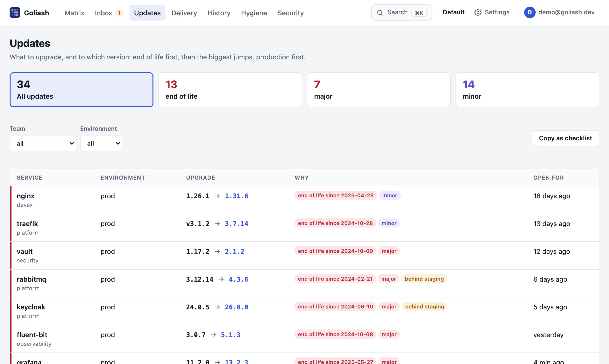Filter by 13 end of life card
609x364 pixels.
(x=230, y=90)
